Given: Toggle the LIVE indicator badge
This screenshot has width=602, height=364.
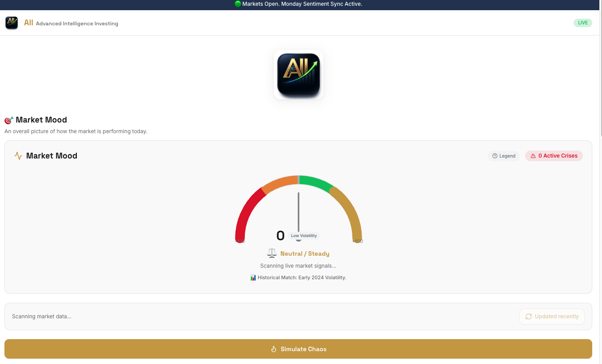Looking at the screenshot, I should 582,23.
